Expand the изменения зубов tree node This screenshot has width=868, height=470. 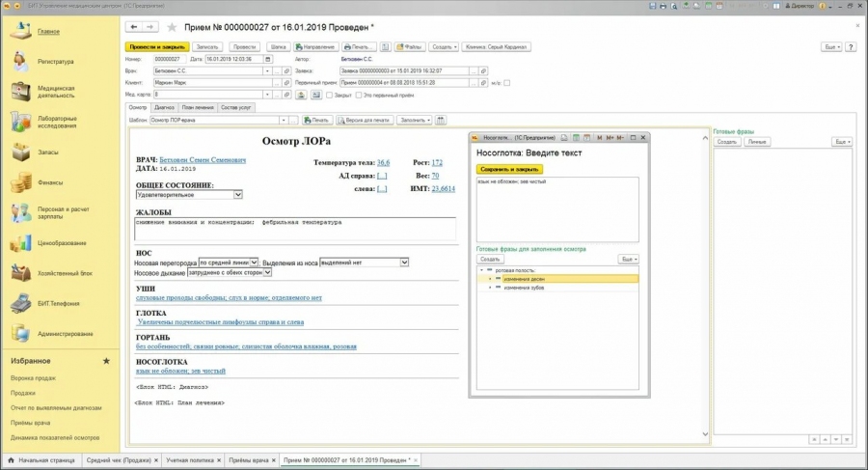(x=490, y=288)
